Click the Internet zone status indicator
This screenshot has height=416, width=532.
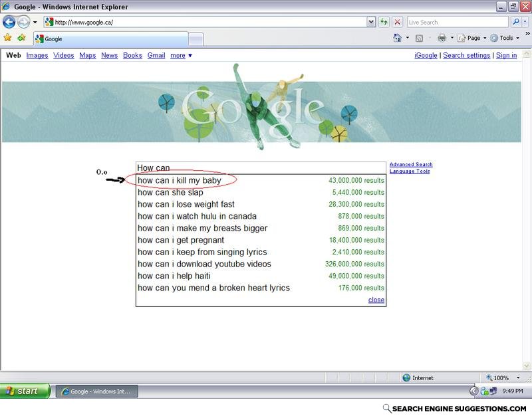tap(418, 377)
